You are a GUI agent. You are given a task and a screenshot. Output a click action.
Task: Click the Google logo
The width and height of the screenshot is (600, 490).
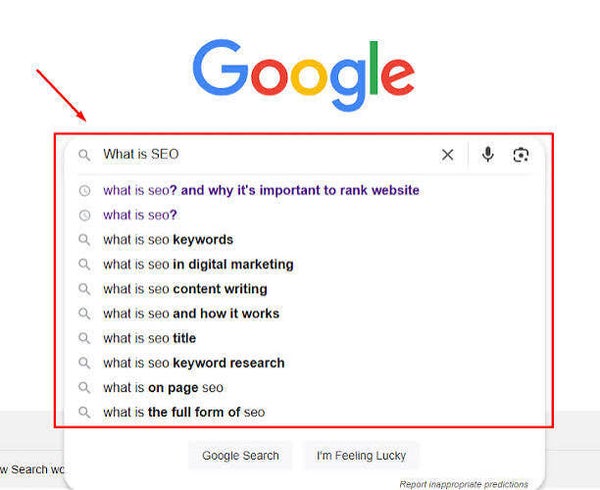303,75
